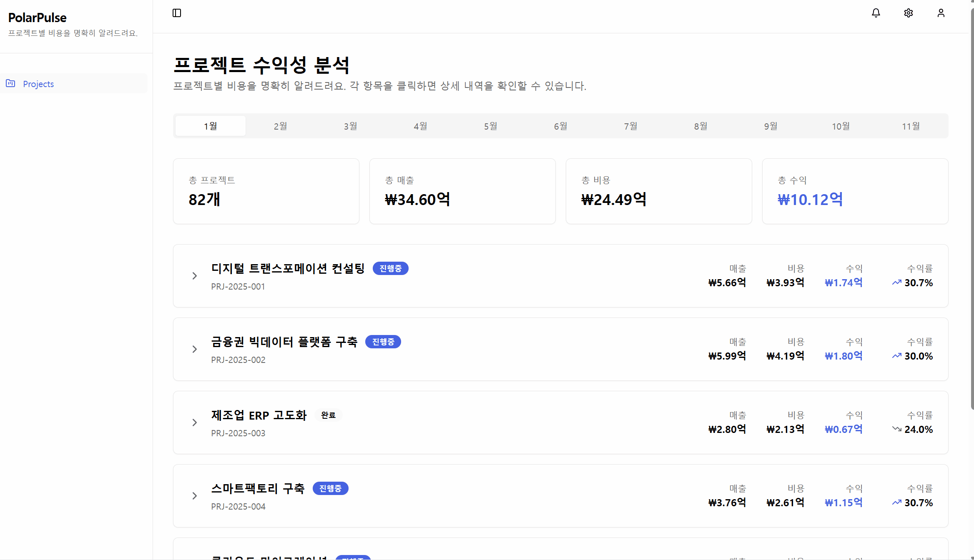Click the 총 수익 summary card
This screenshot has height=560, width=974.
855,191
